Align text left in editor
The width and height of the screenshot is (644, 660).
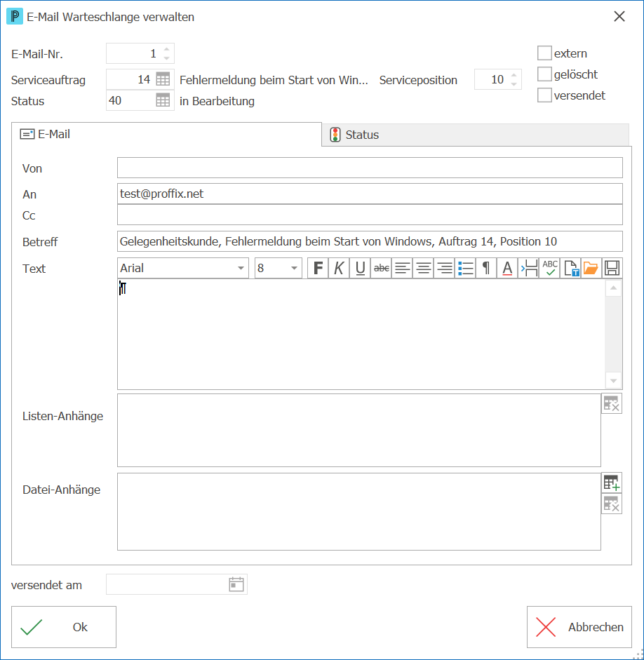(403, 268)
